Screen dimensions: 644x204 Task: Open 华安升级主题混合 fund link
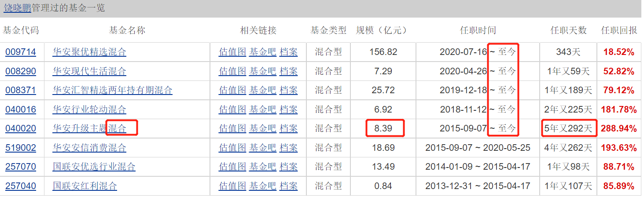coord(89,129)
